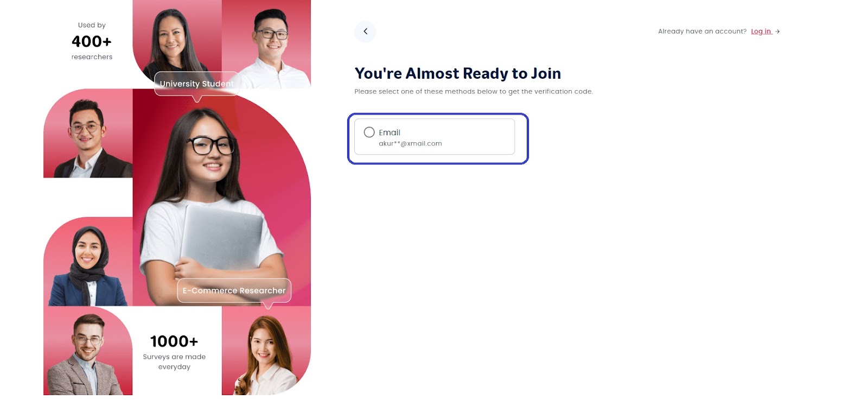Click the arrow next to Log in
Viewport: 868px width, 406px height.
777,31
